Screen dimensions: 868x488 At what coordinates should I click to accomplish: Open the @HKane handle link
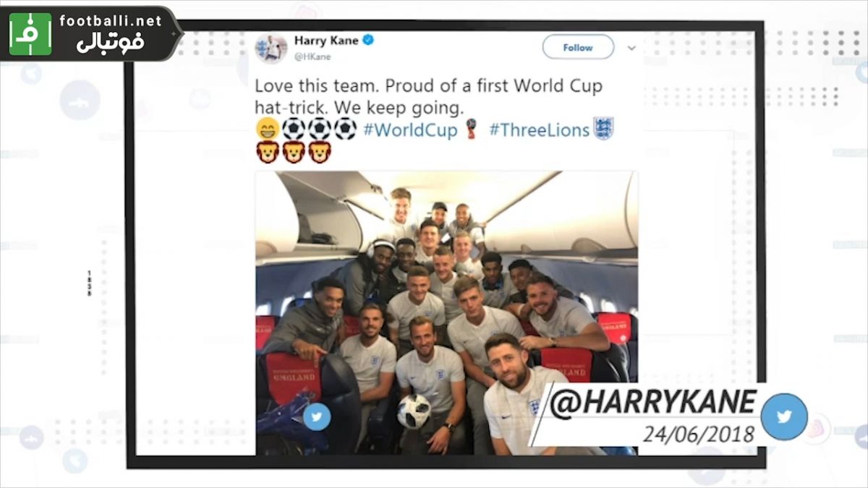pyautogui.click(x=312, y=56)
